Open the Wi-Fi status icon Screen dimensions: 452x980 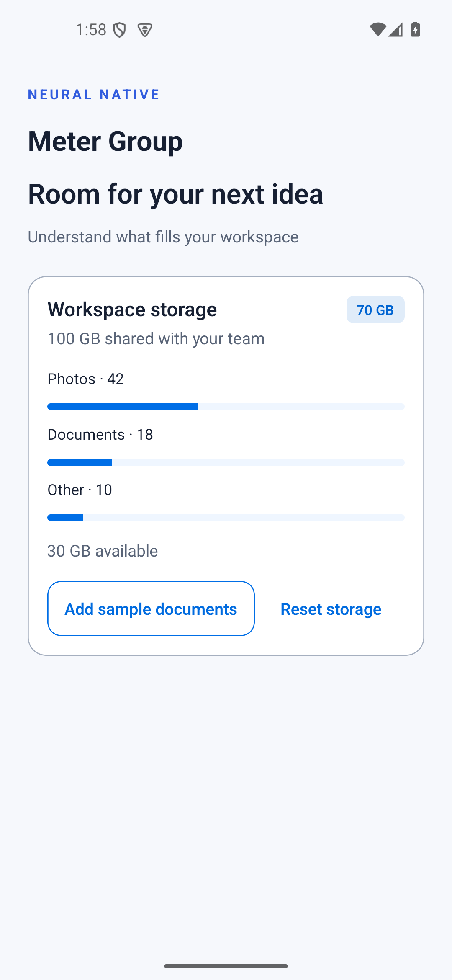tap(378, 30)
